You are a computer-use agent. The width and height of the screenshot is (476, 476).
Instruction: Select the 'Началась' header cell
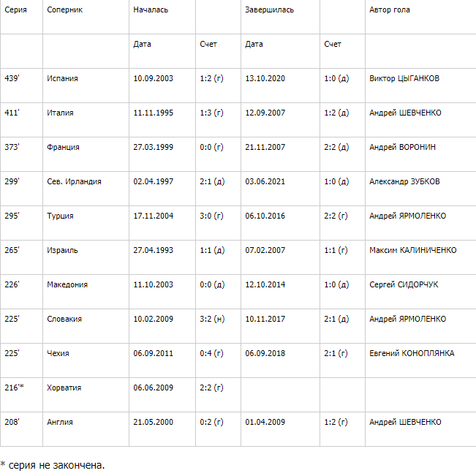click(151, 10)
